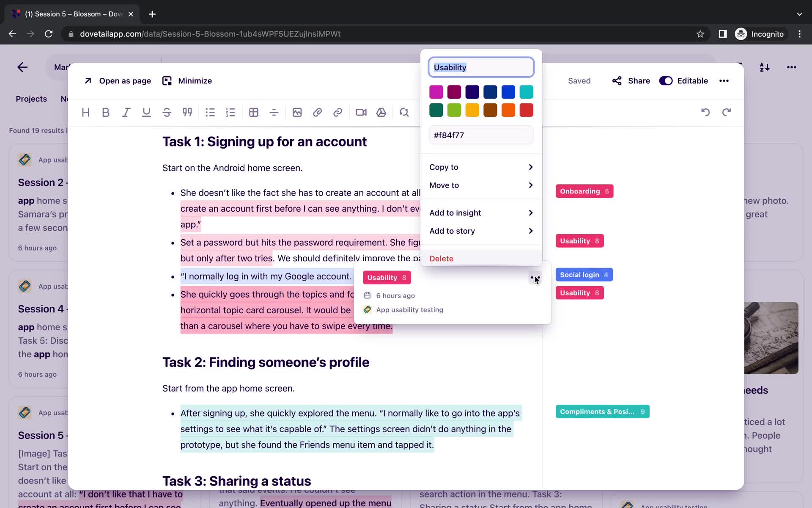This screenshot has width=812, height=508.
Task: Select the italic formatting icon
Action: coord(126,112)
